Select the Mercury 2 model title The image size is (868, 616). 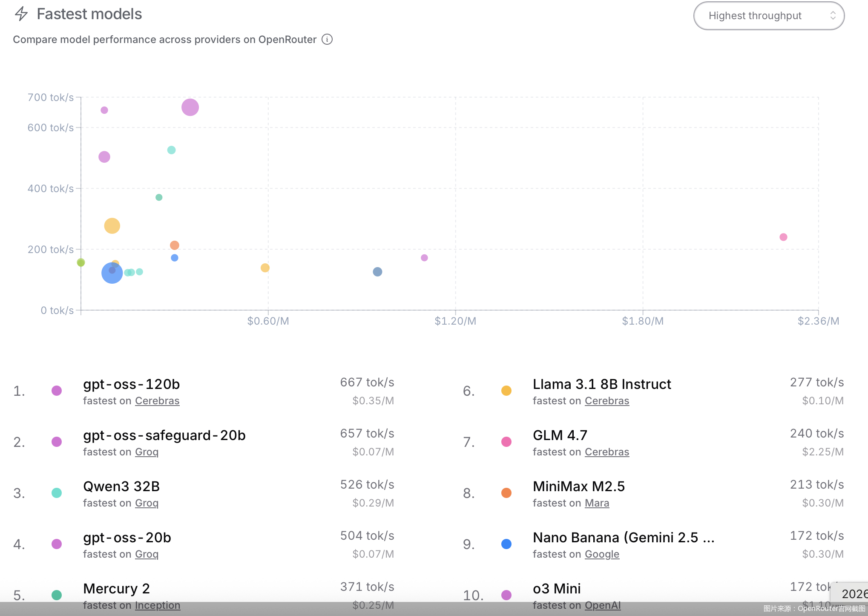116,589
